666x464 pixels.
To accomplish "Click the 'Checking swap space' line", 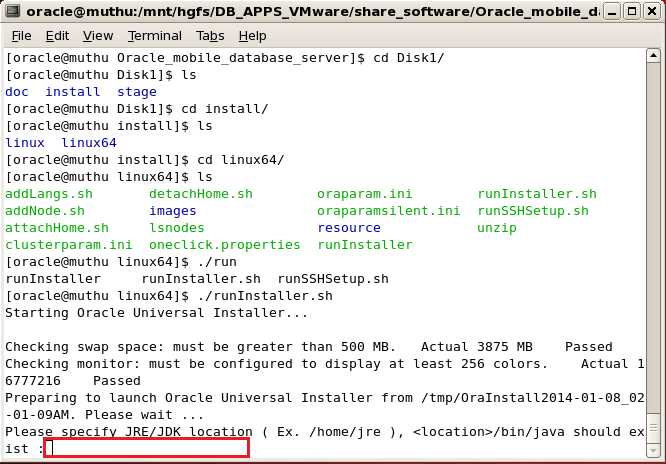I will [x=309, y=347].
